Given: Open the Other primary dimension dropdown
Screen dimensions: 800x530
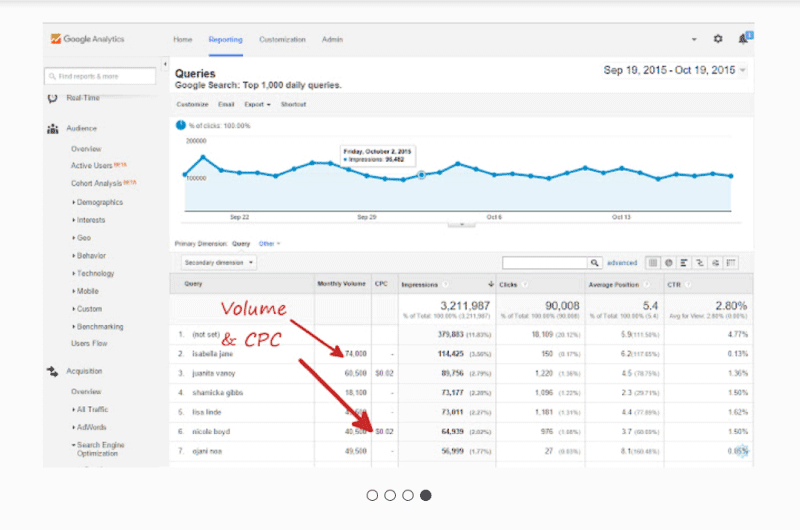Looking at the screenshot, I should coord(269,244).
